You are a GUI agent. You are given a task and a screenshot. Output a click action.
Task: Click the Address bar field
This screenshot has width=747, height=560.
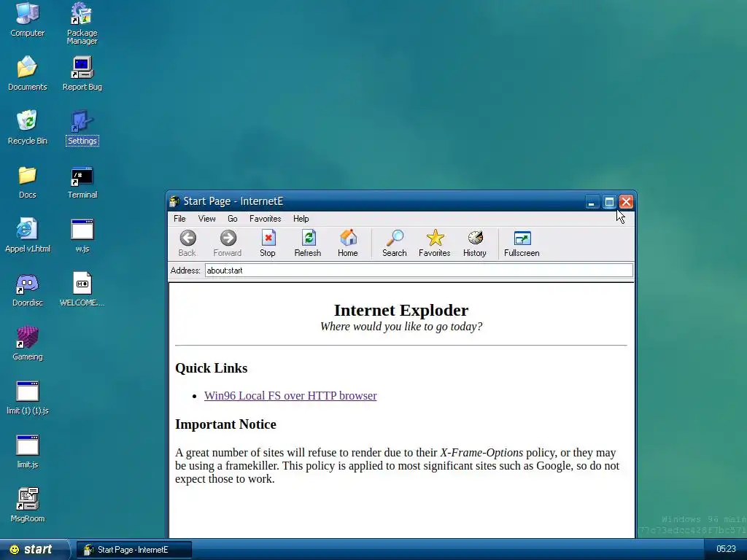[419, 271]
